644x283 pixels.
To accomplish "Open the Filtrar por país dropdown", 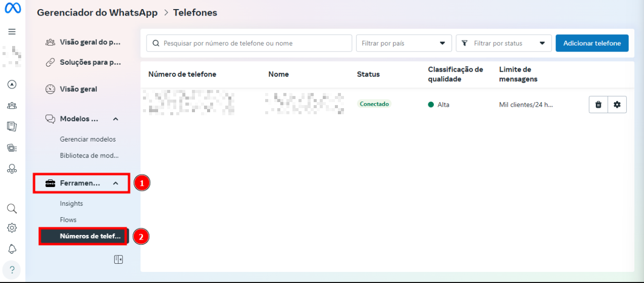I will tap(404, 43).
